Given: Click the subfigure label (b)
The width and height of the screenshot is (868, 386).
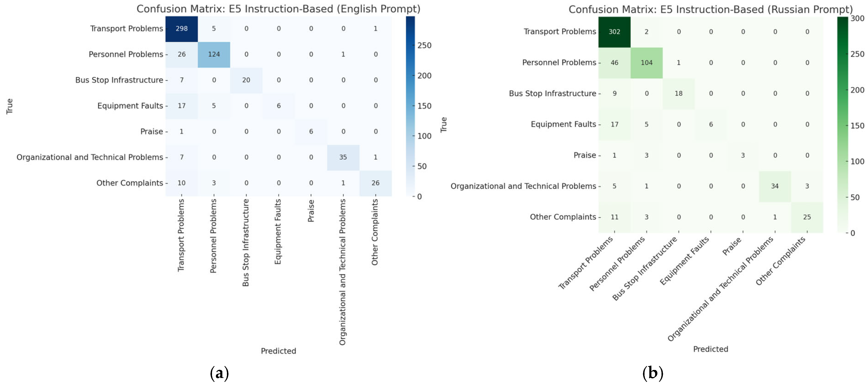Looking at the screenshot, I should click(x=652, y=373).
